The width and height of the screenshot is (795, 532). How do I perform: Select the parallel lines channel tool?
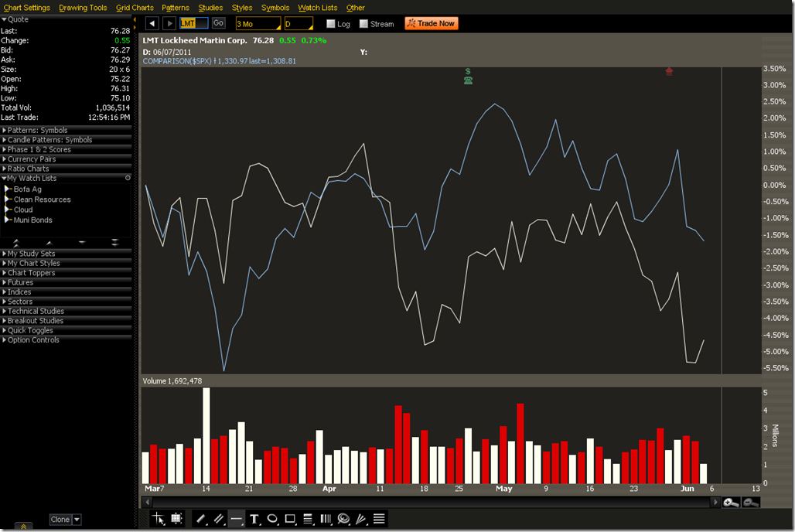tap(219, 518)
